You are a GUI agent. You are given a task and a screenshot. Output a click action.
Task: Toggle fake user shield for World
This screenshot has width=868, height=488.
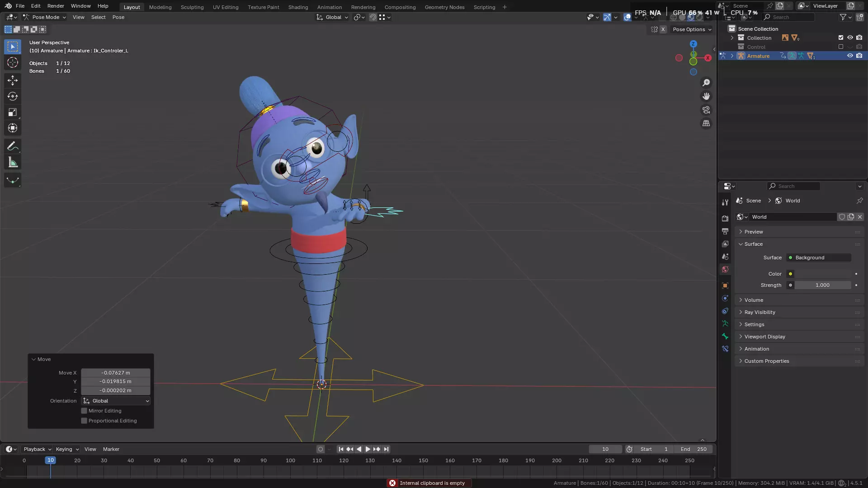pyautogui.click(x=842, y=217)
